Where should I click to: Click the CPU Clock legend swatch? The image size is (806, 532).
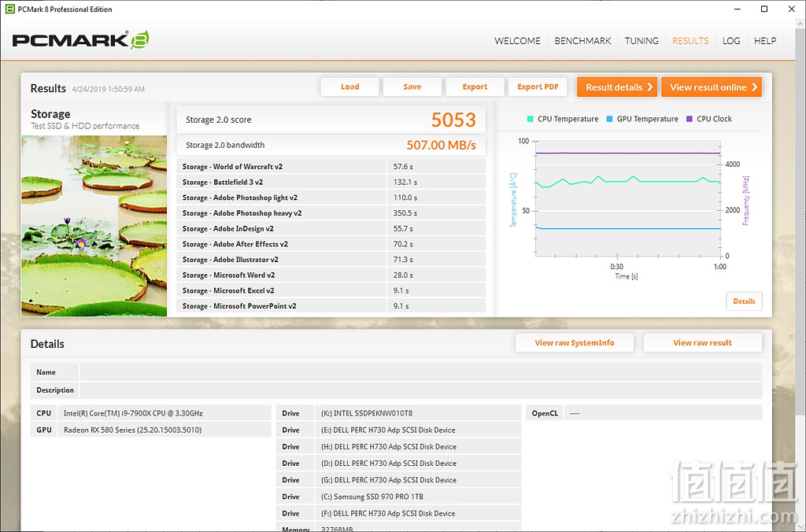(x=690, y=119)
